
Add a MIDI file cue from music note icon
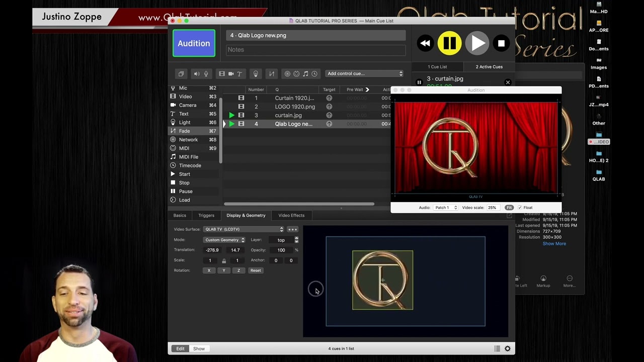(305, 74)
